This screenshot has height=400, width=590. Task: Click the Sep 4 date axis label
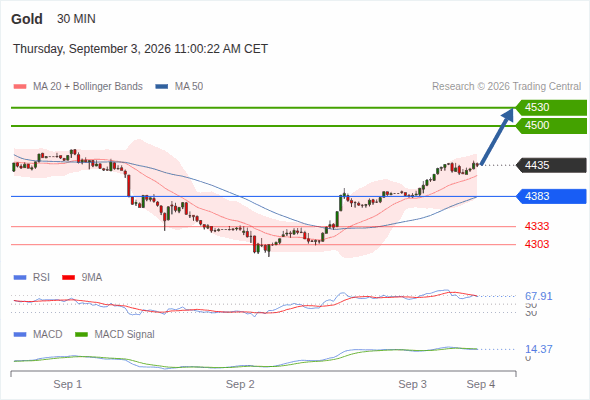point(481,384)
